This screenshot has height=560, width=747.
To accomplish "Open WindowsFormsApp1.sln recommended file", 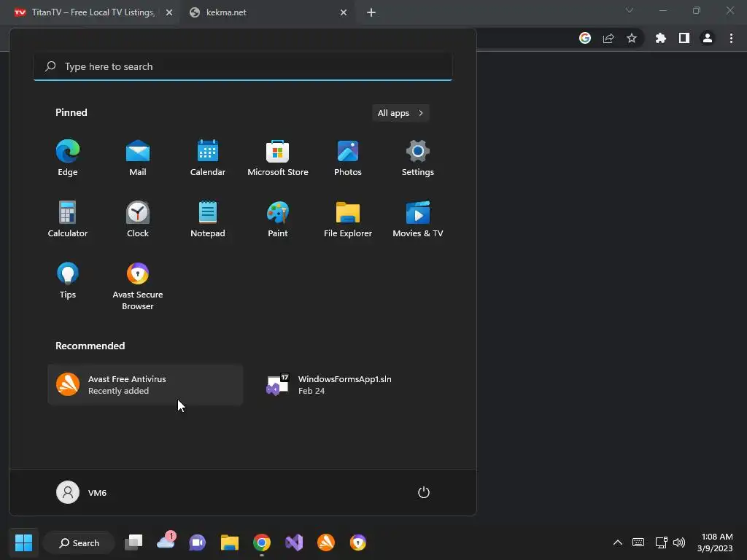I will 355,385.
